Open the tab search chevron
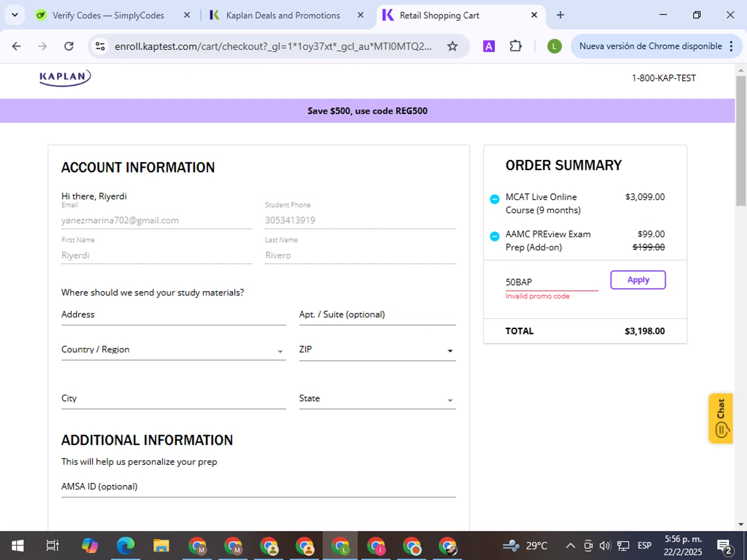 15,15
